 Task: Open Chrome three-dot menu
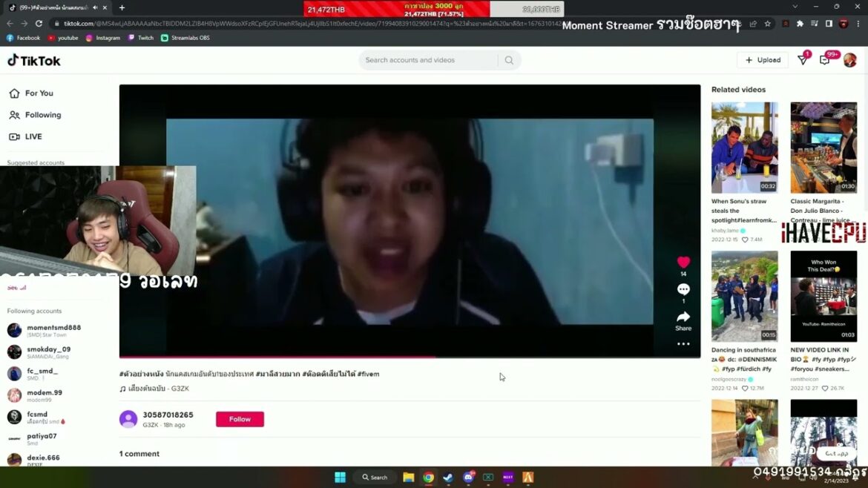click(858, 24)
